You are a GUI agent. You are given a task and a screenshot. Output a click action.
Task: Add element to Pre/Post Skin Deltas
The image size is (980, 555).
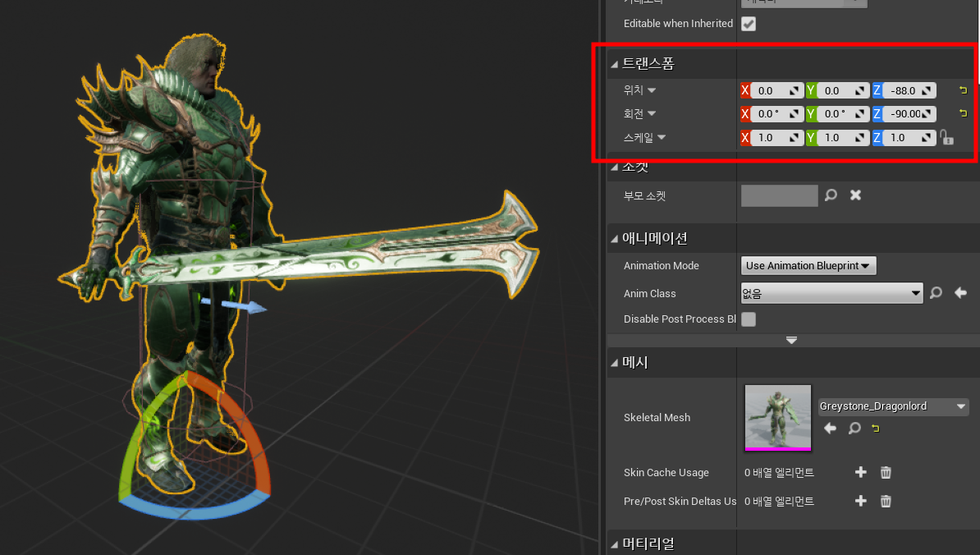[x=861, y=502]
